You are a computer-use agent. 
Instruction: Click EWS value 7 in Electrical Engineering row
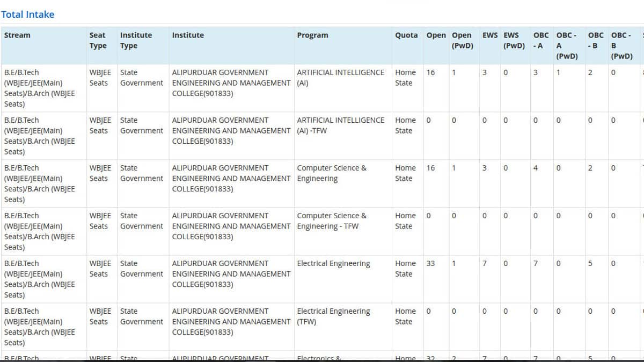485,264
